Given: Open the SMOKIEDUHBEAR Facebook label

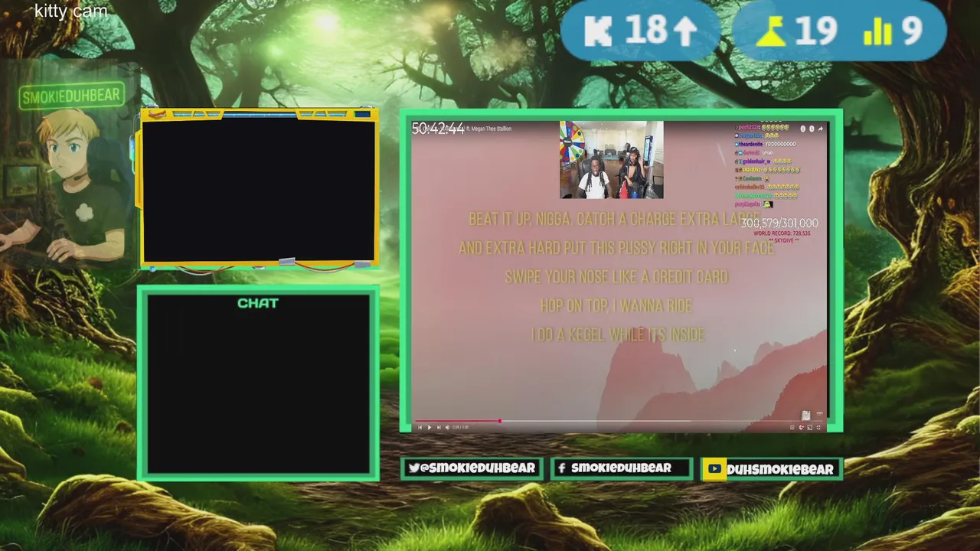Looking at the screenshot, I should [621, 468].
